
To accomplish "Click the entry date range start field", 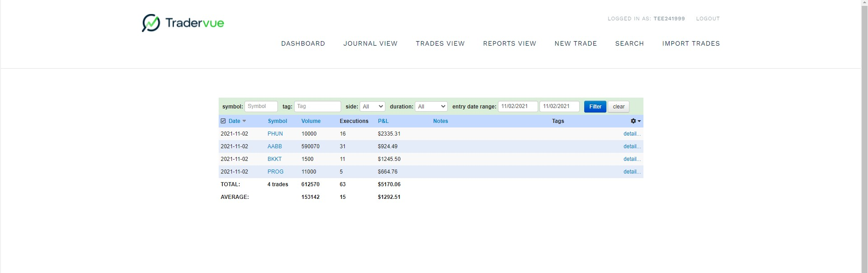I will [x=518, y=107].
